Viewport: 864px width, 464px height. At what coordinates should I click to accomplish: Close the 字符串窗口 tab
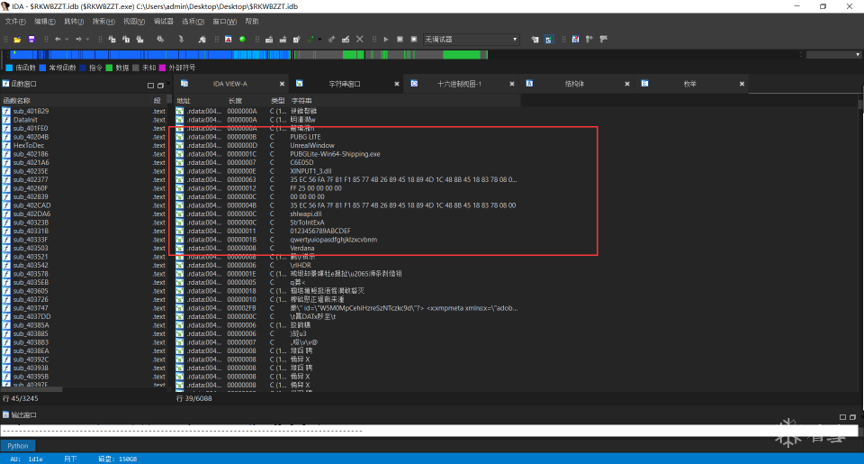[x=397, y=84]
